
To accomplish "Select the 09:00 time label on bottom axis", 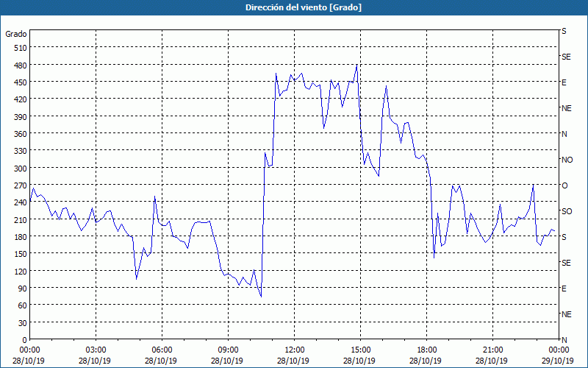I will 228,350.
